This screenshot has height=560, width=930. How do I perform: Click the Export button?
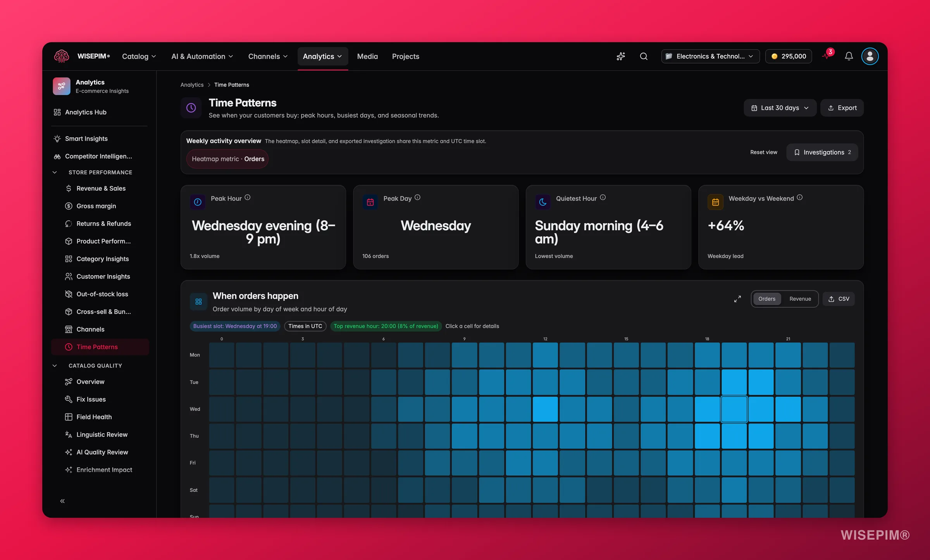click(x=842, y=108)
